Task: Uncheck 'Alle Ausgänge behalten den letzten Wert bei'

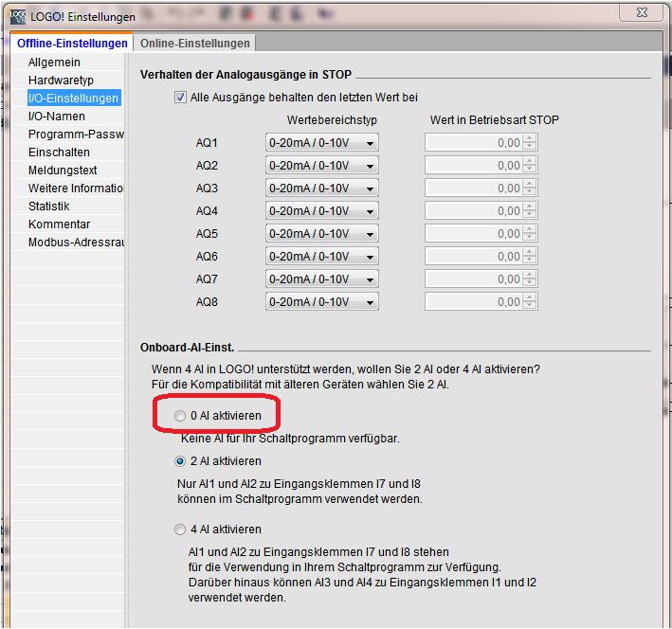Action: 180,98
